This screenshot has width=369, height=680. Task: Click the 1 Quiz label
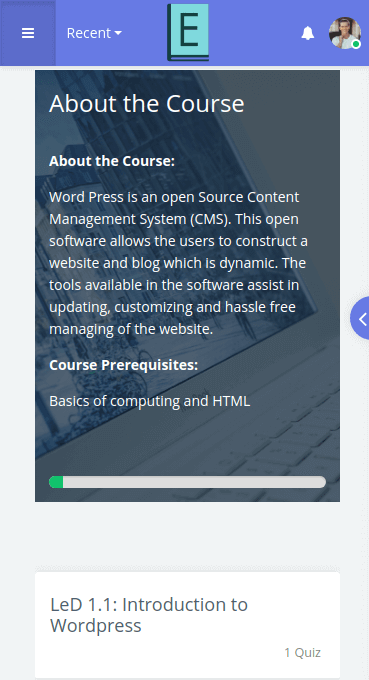(x=303, y=652)
